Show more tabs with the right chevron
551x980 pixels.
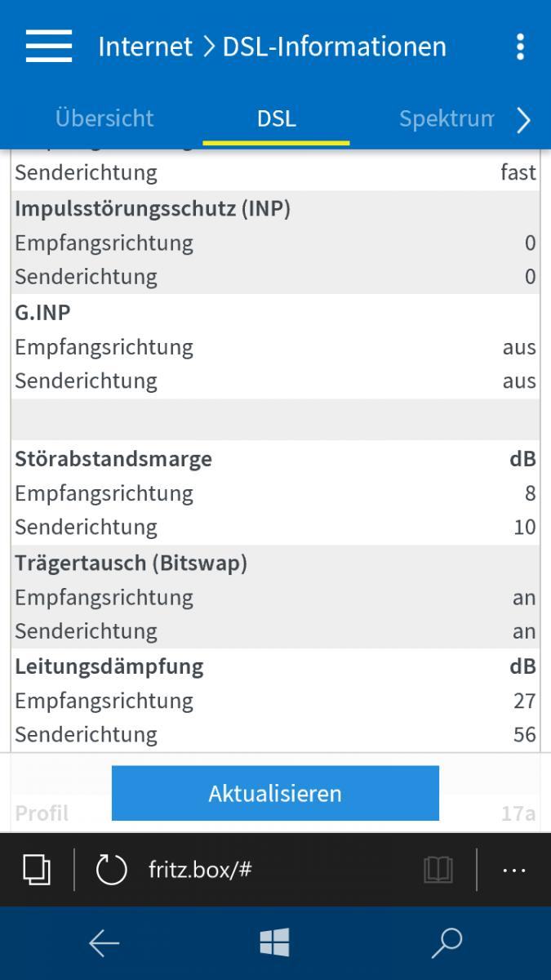[x=523, y=120]
